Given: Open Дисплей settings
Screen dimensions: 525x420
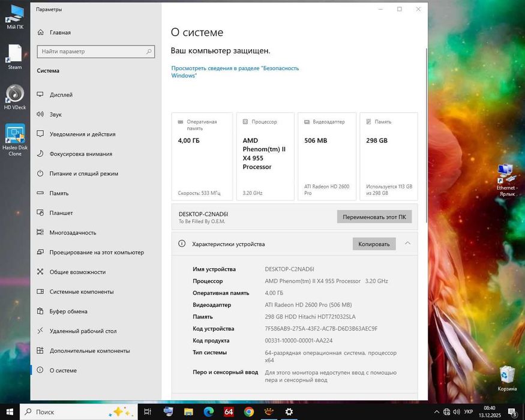Looking at the screenshot, I should pyautogui.click(x=61, y=95).
